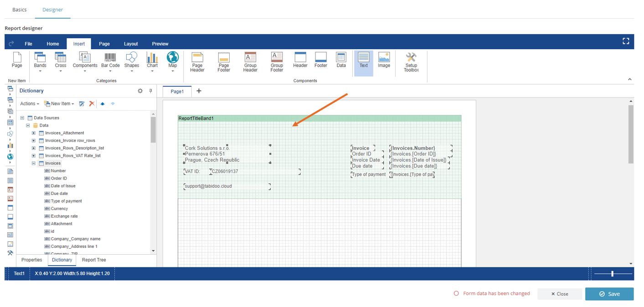Open the Actions dropdown in Dictionary
Image resolution: width=644 pixels, height=307 pixels.
(x=30, y=104)
